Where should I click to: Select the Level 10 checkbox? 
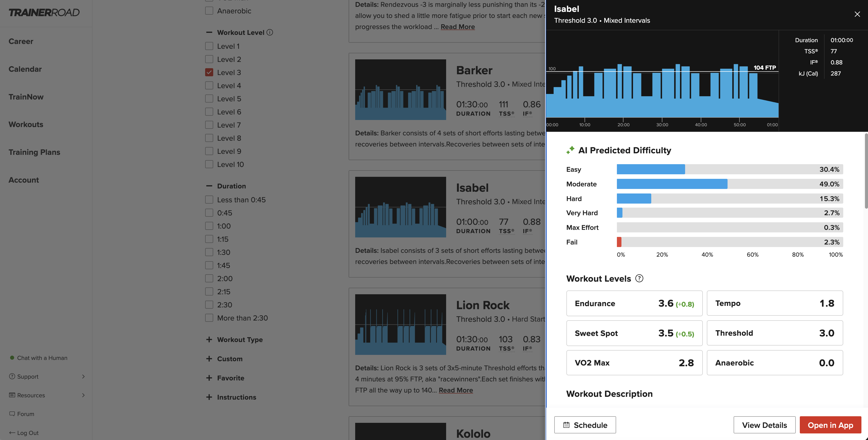tap(209, 164)
